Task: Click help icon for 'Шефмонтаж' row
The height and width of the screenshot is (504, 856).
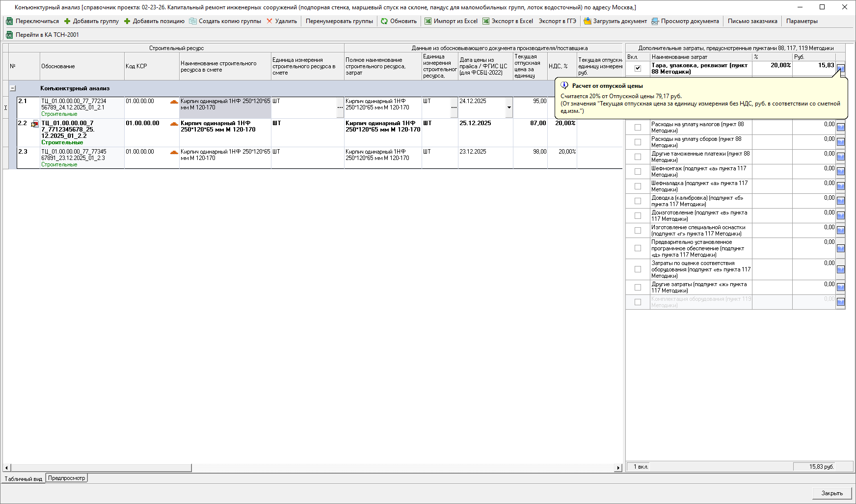Action: pos(840,171)
